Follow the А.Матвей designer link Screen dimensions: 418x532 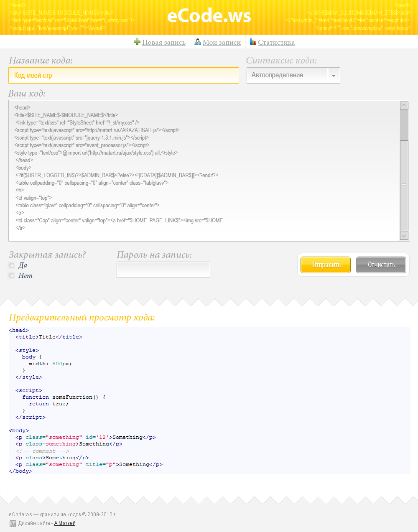(65, 523)
